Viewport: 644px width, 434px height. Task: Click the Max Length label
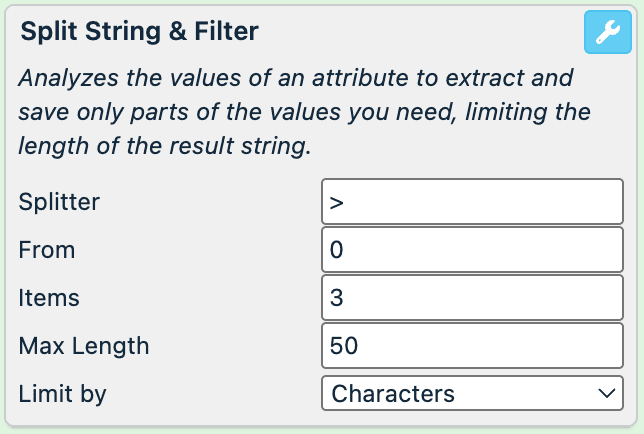click(x=84, y=346)
